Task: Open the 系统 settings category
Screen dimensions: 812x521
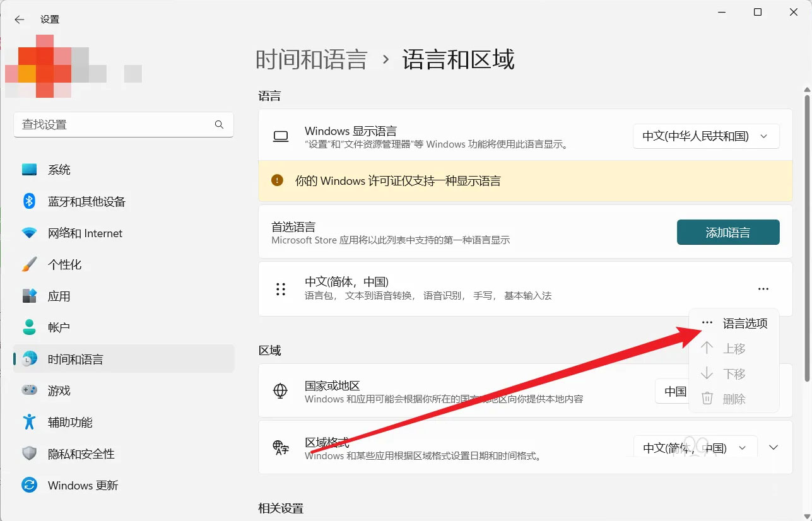Action: [x=124, y=170]
